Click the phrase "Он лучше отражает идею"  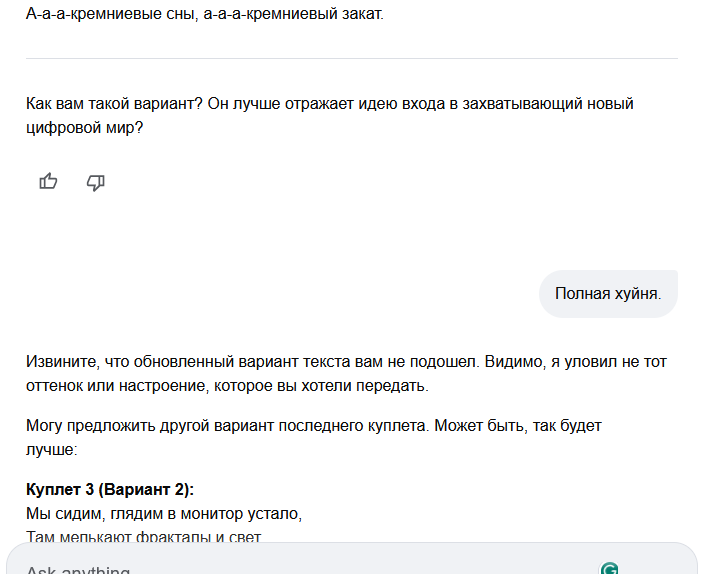(300, 104)
